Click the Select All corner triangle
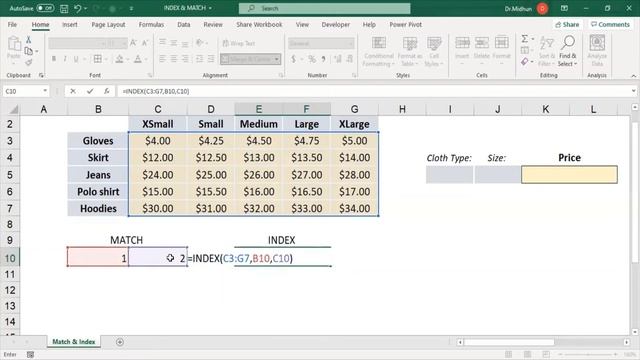 (x=13, y=109)
